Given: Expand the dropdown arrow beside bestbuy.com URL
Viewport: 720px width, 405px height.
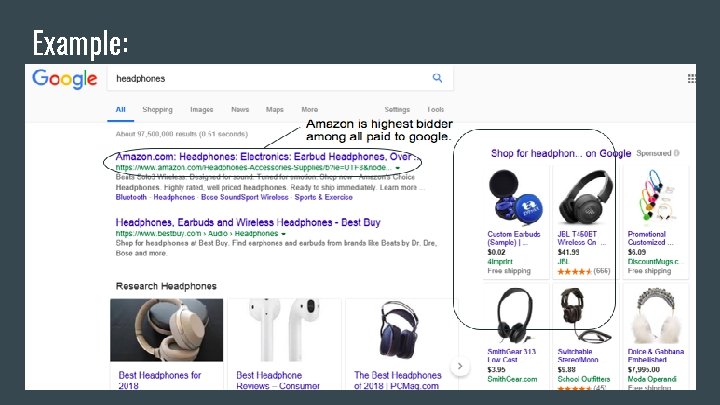Looking at the screenshot, I should point(284,234).
